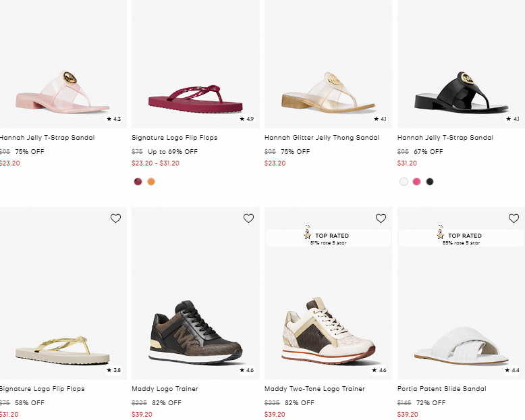Favorite the gold Signature Logo Flip Flops

tap(115, 218)
